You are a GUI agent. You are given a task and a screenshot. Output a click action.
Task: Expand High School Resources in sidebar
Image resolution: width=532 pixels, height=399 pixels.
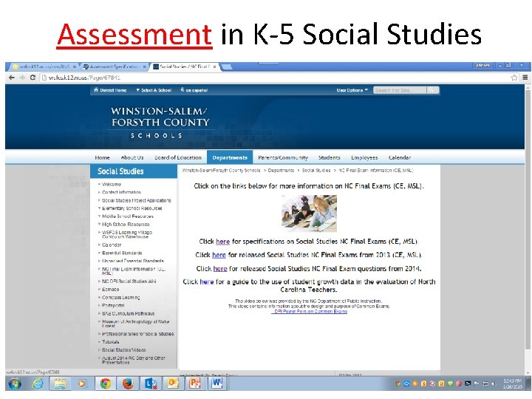[x=126, y=225]
